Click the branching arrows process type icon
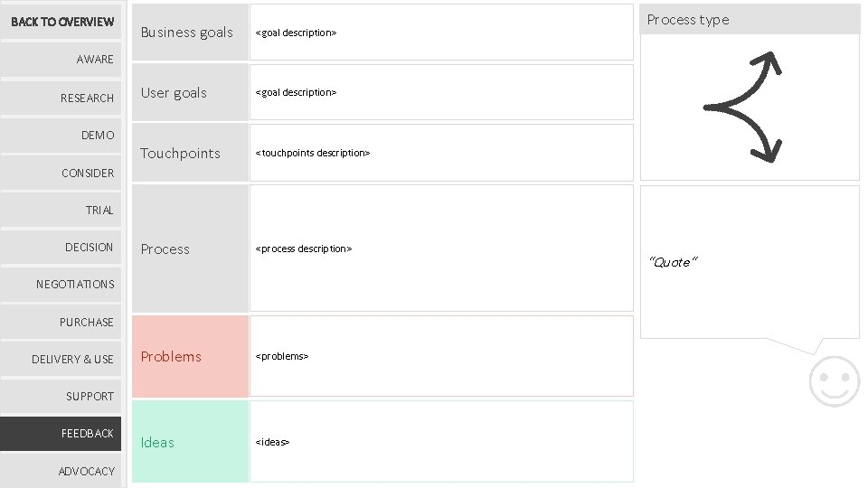The image size is (868, 488). pos(743,107)
